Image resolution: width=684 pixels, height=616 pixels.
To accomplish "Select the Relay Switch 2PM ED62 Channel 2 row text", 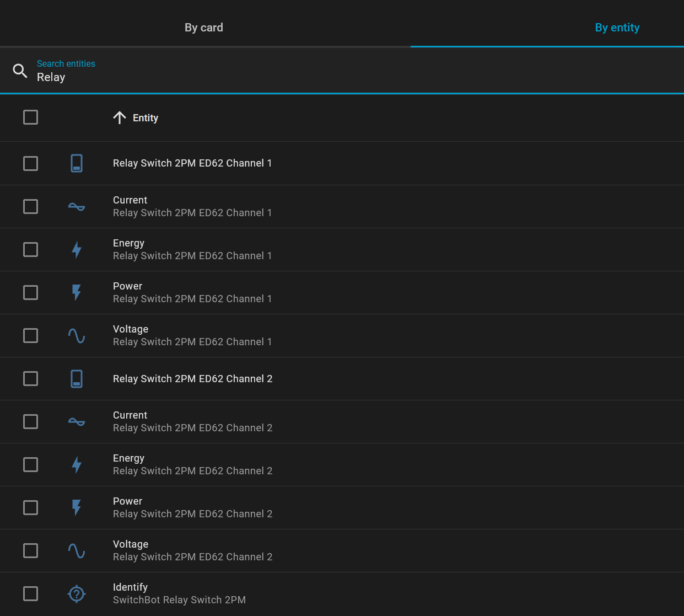I will click(x=193, y=379).
